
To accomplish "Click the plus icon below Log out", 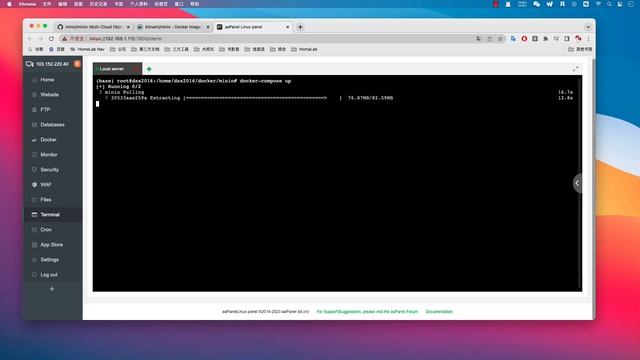I will click(x=52, y=289).
